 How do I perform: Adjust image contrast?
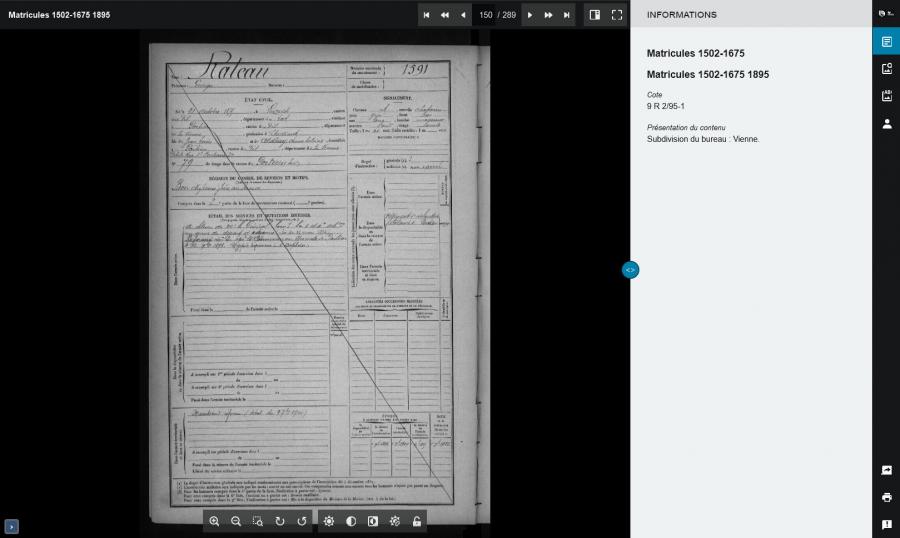click(x=351, y=521)
